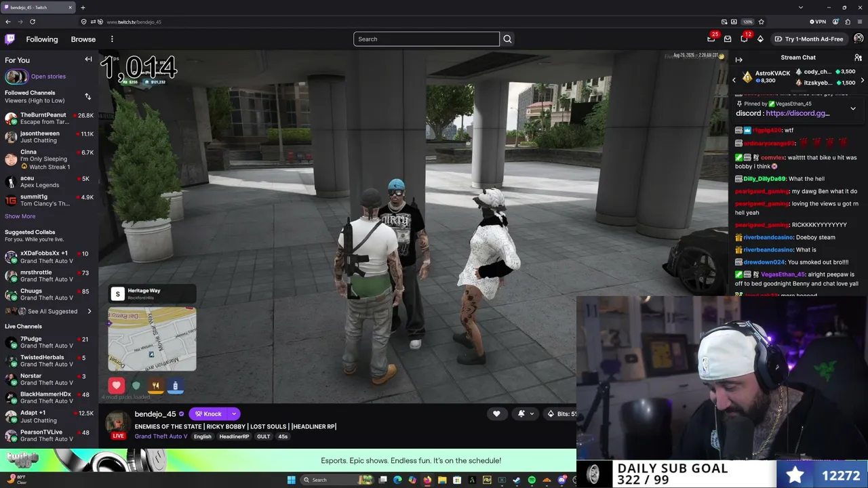Image resolution: width=868 pixels, height=488 pixels.
Task: Open the more options three-dot menu
Action: (x=112, y=39)
